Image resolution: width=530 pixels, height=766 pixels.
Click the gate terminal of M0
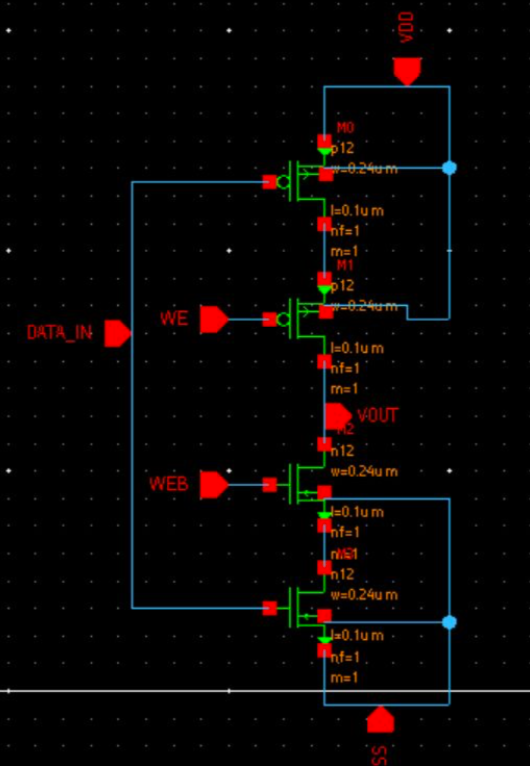[x=270, y=182]
